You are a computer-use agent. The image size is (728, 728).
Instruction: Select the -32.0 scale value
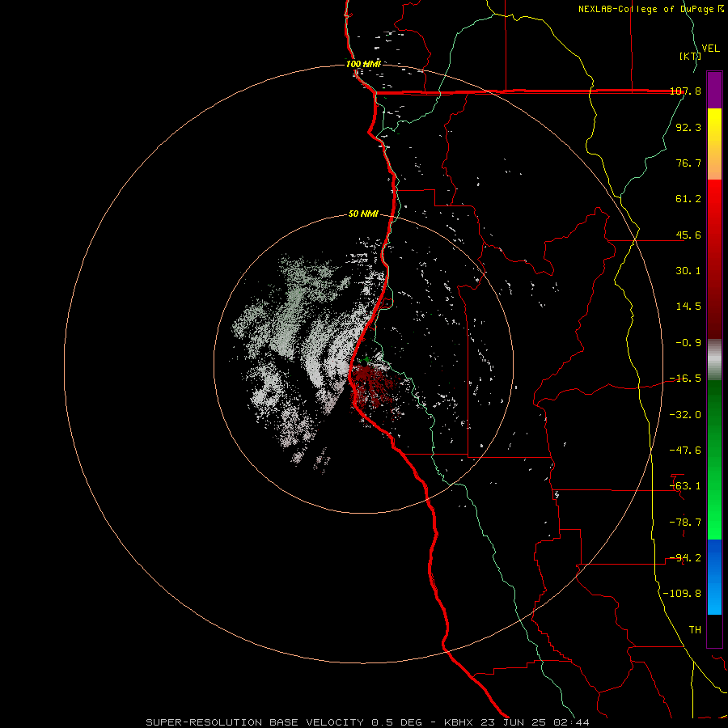click(x=686, y=415)
